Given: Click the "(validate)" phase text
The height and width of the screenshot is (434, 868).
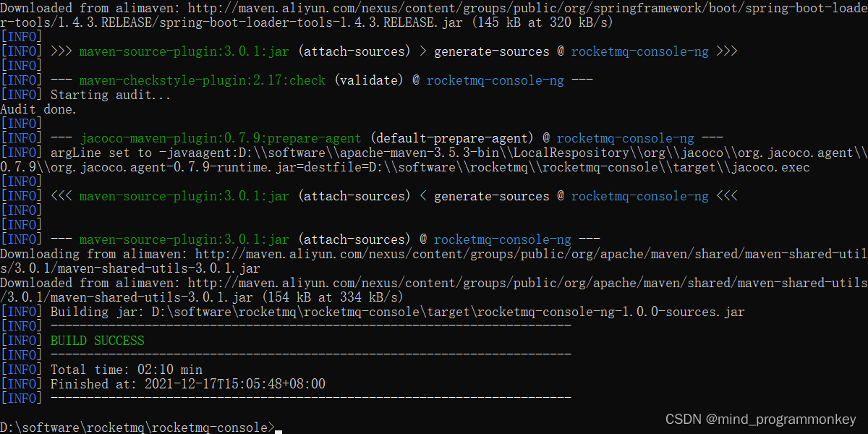Looking at the screenshot, I should [369, 80].
